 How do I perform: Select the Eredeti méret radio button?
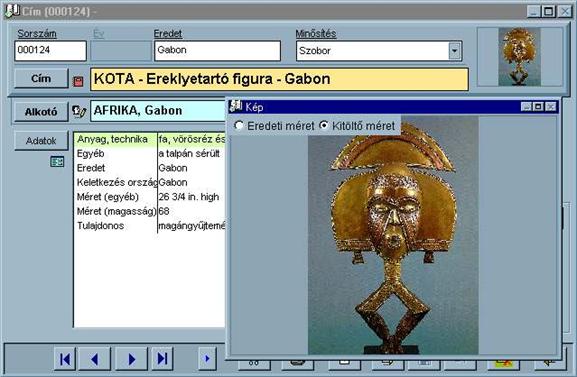click(x=238, y=126)
